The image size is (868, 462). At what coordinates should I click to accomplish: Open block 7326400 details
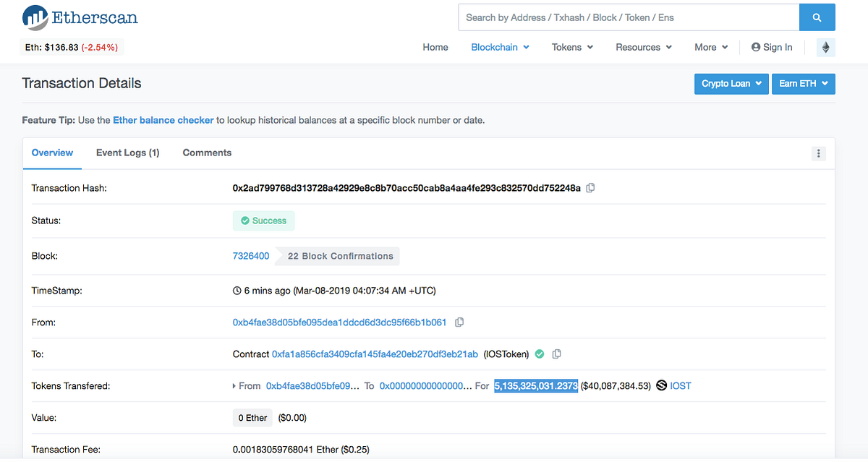250,255
